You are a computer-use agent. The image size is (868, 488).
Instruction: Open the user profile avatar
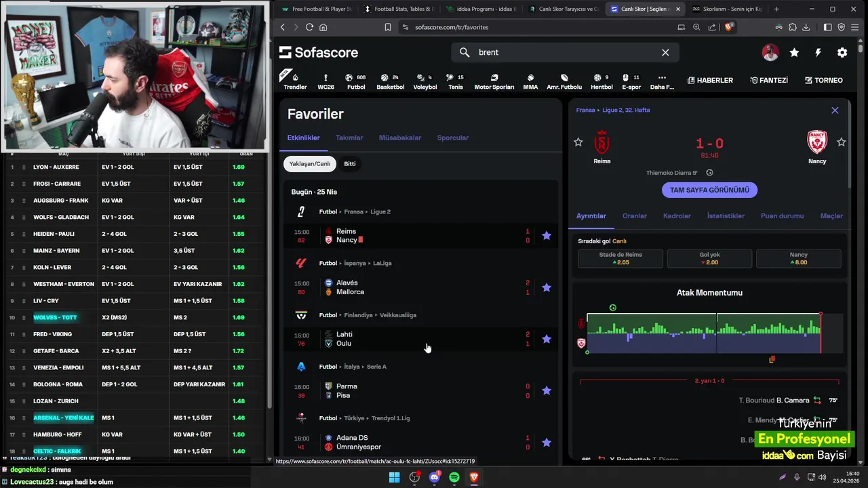coord(770,52)
